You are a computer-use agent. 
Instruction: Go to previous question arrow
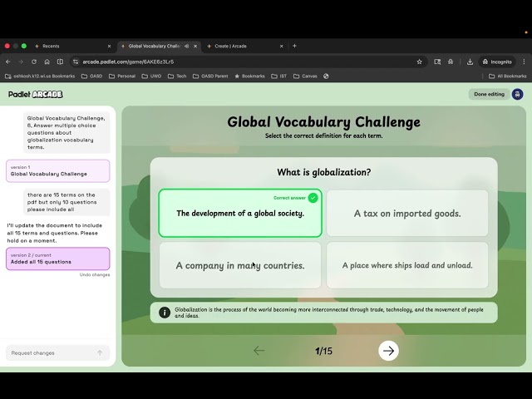coord(259,351)
